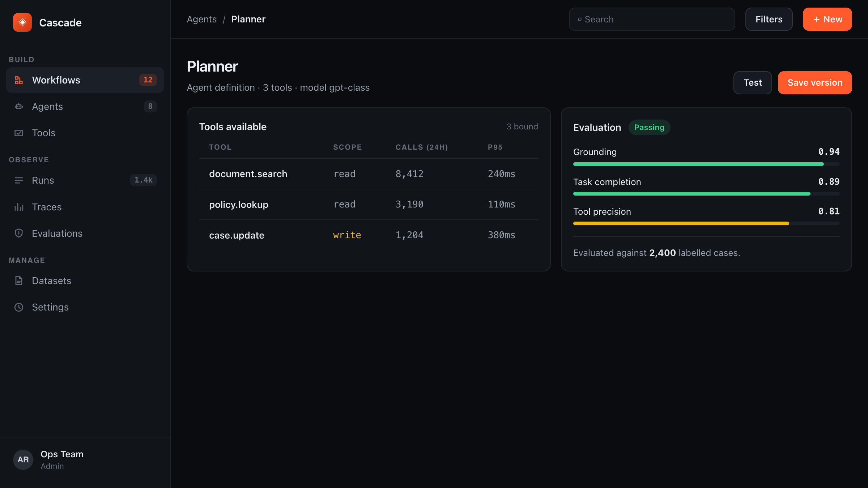Click the 3 bound label
This screenshot has height=488, width=868.
[522, 127]
